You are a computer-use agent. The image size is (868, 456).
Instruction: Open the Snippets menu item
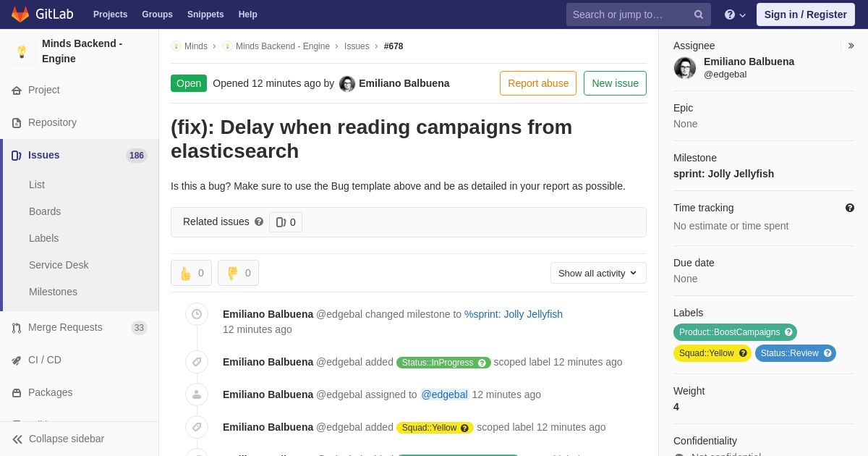click(205, 14)
